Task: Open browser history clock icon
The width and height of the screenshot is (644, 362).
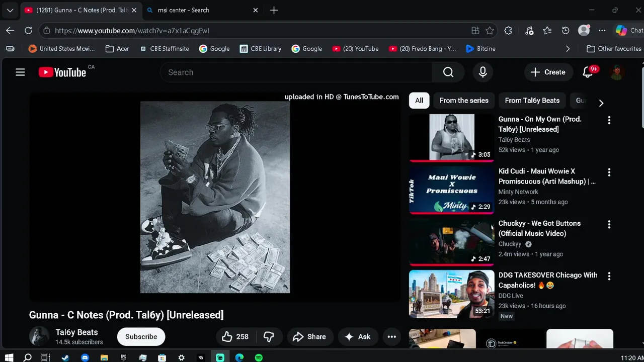Action: point(566,31)
